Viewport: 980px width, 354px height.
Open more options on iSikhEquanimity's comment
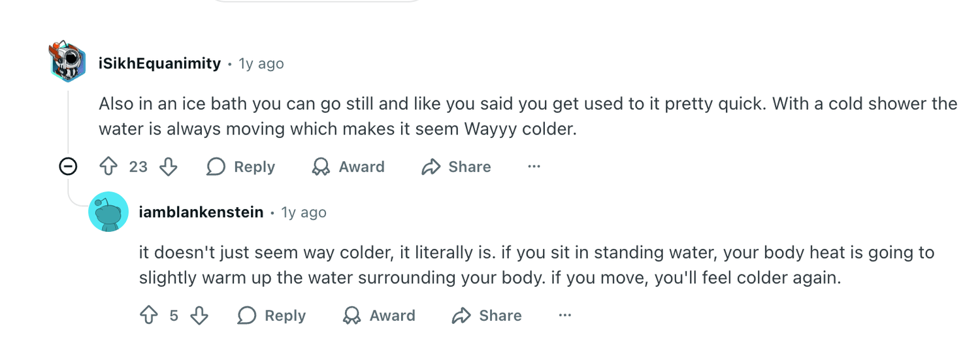click(x=534, y=167)
